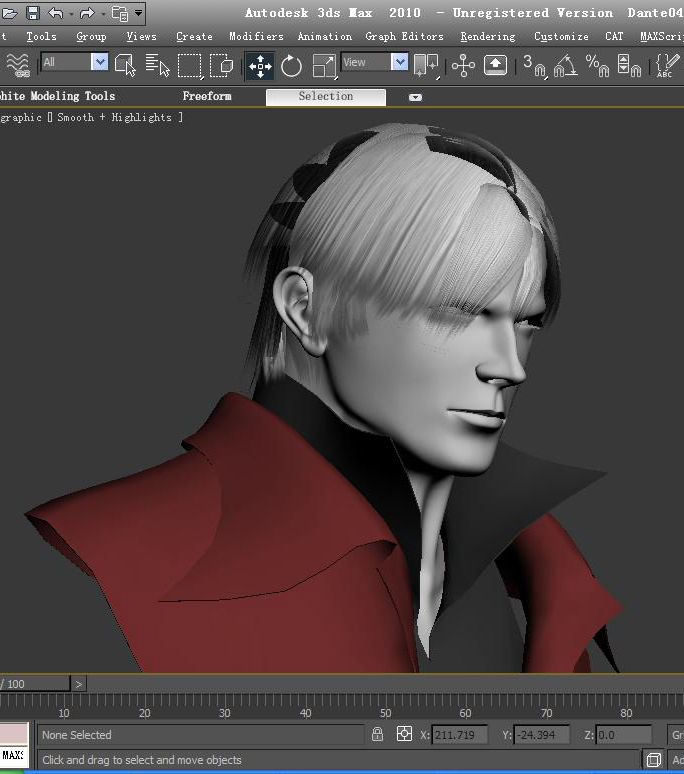684x774 pixels.
Task: Toggle the 3D Snaps button
Action: click(534, 66)
